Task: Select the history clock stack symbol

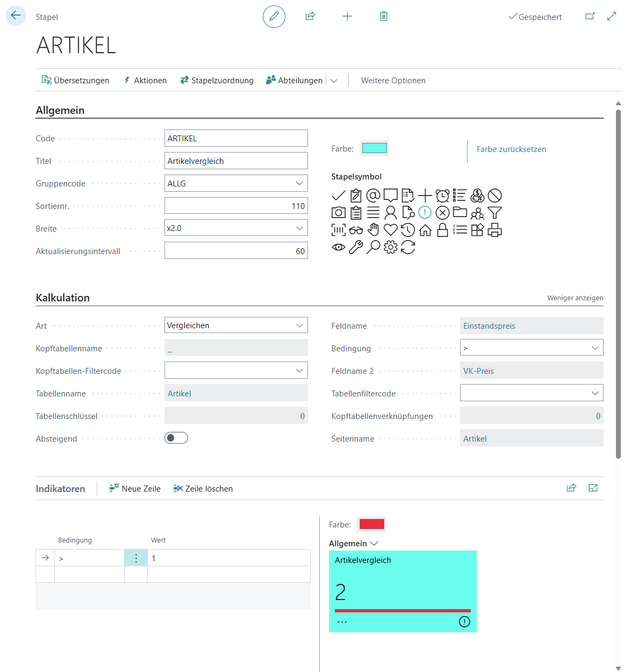Action: pyautogui.click(x=408, y=230)
